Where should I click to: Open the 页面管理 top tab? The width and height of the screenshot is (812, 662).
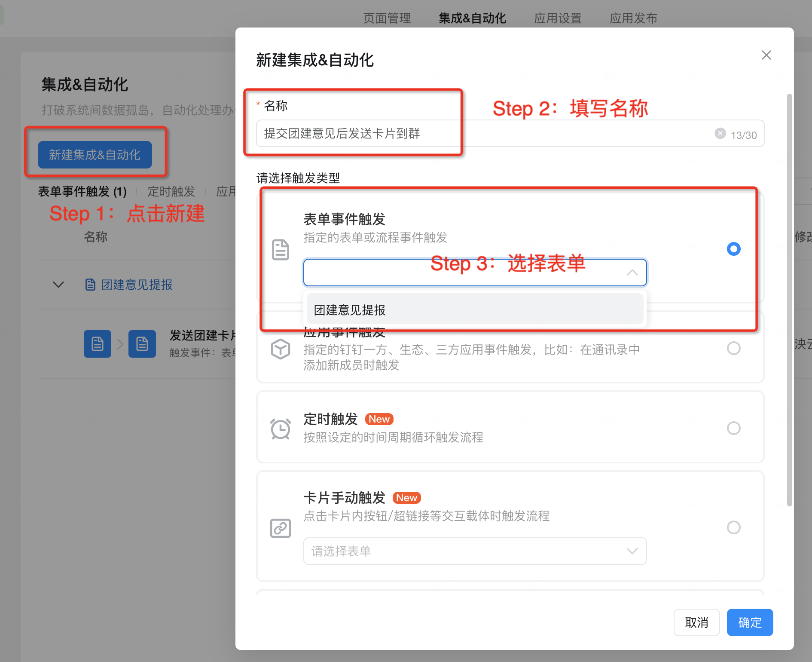pos(387,18)
